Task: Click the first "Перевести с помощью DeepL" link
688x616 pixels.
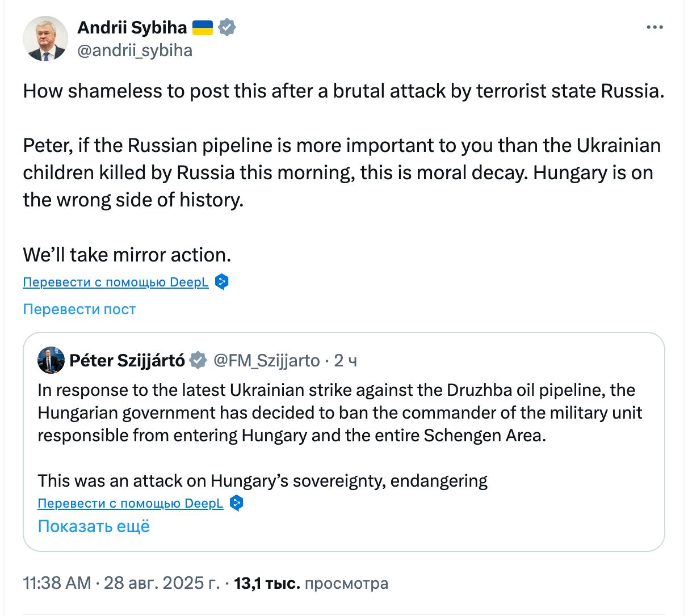Action: tap(116, 282)
